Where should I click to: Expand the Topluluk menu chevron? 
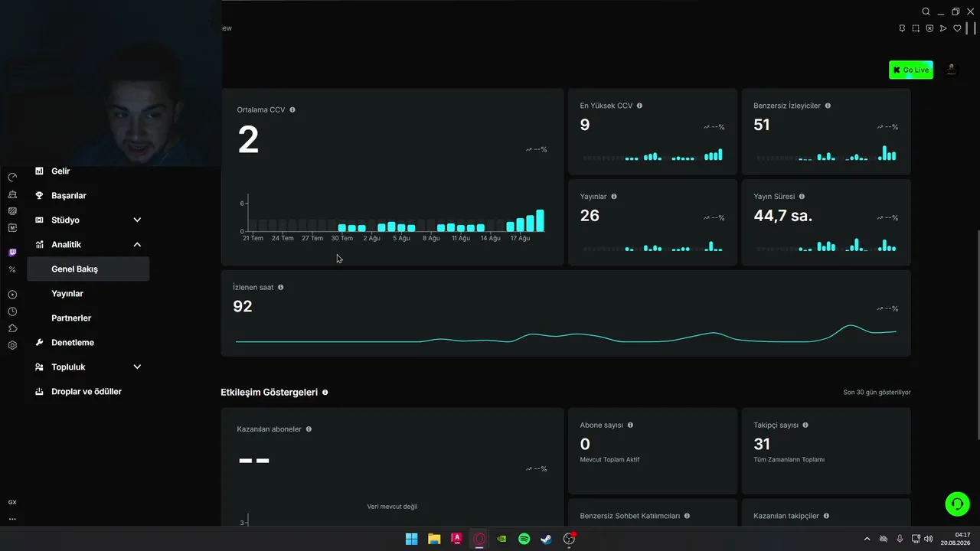pyautogui.click(x=137, y=367)
